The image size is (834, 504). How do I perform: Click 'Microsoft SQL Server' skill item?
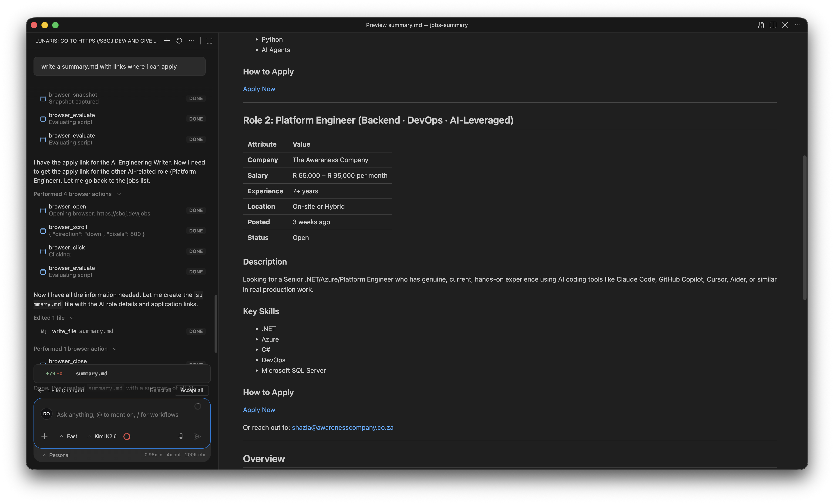(293, 370)
